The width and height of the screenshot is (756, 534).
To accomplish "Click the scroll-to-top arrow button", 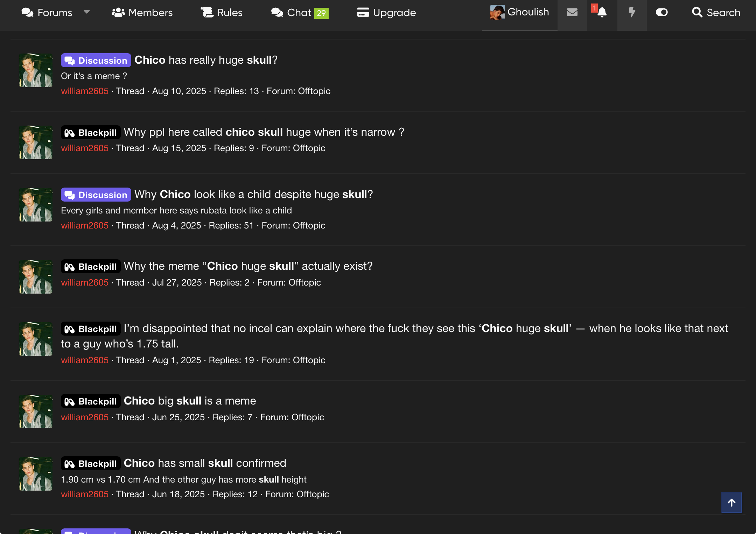I will 731,503.
